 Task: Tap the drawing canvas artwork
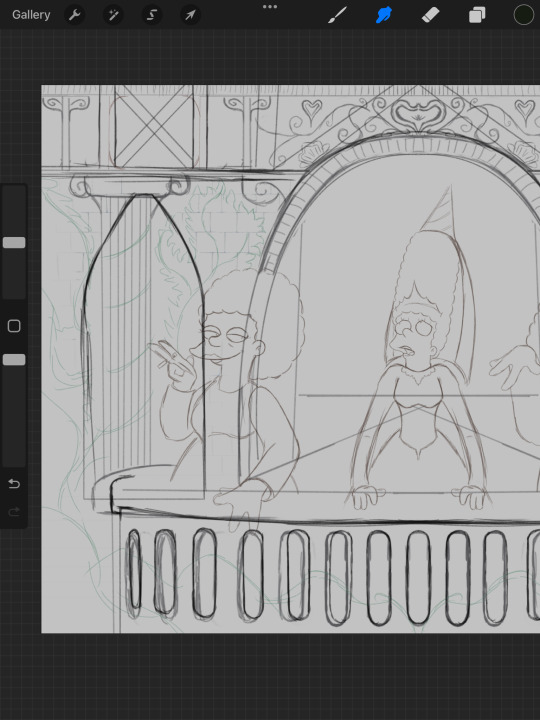(291, 359)
